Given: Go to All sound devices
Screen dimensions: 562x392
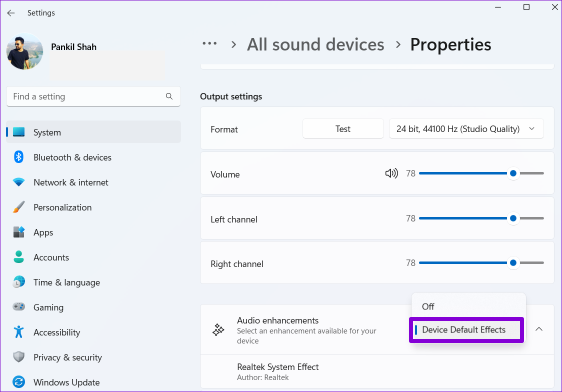Looking at the screenshot, I should [x=315, y=44].
